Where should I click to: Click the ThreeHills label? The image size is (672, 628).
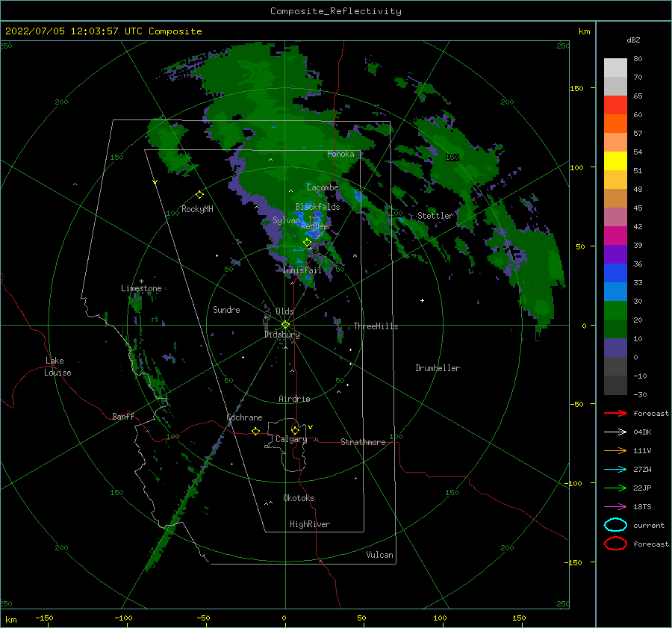376,326
